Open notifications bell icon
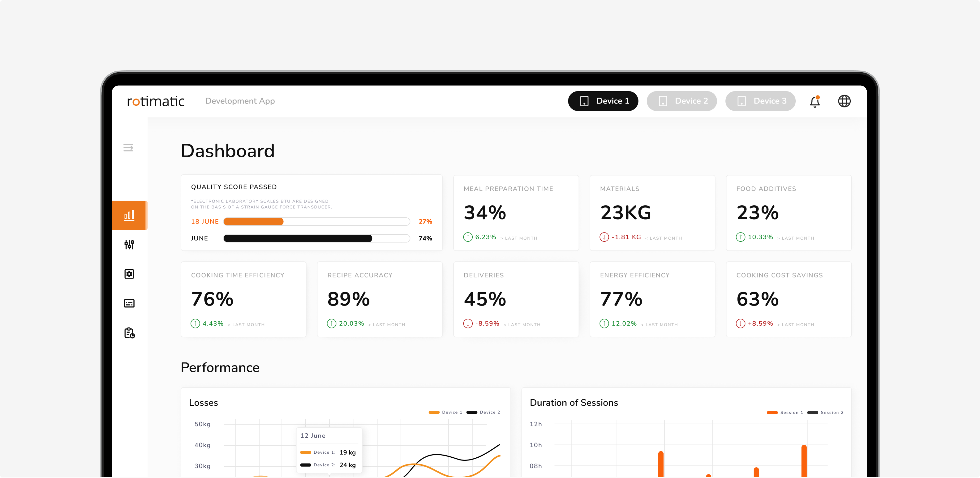Screen dimensions: 980x478 point(814,101)
